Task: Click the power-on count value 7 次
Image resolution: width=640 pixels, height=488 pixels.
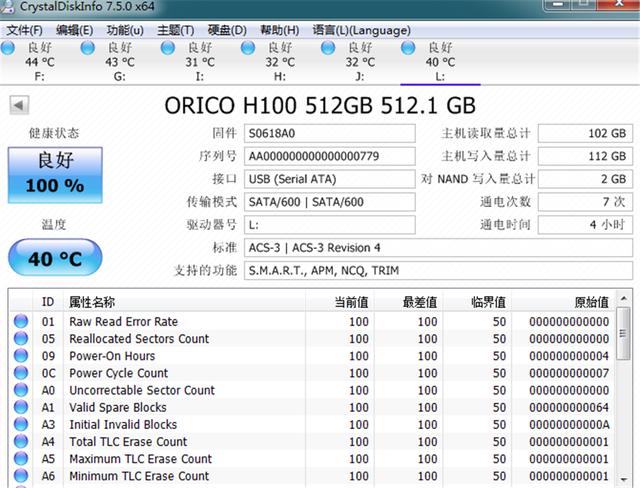Action: 585,202
